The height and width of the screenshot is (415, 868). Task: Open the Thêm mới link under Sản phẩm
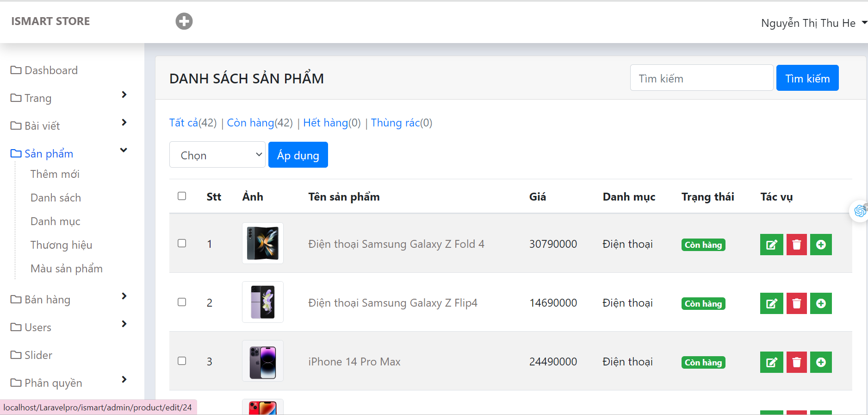coord(54,174)
